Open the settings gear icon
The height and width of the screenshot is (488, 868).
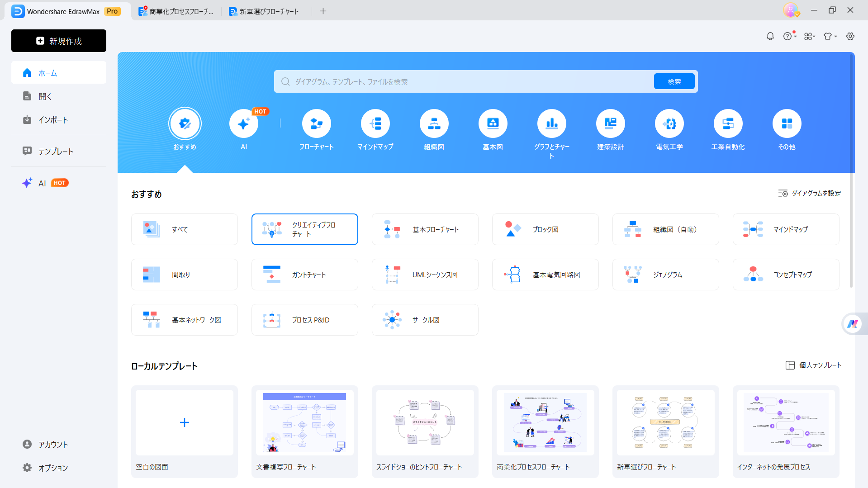point(850,36)
